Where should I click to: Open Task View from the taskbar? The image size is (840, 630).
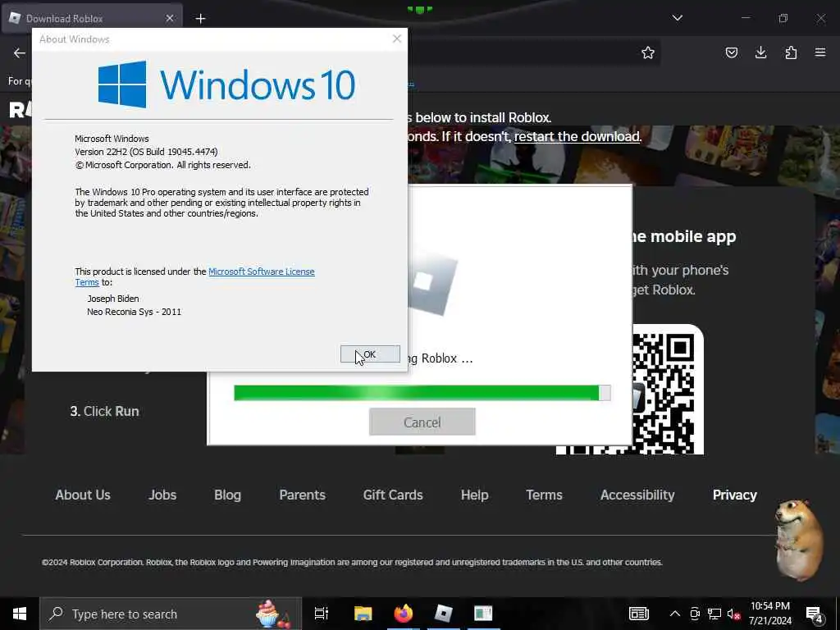point(322,614)
